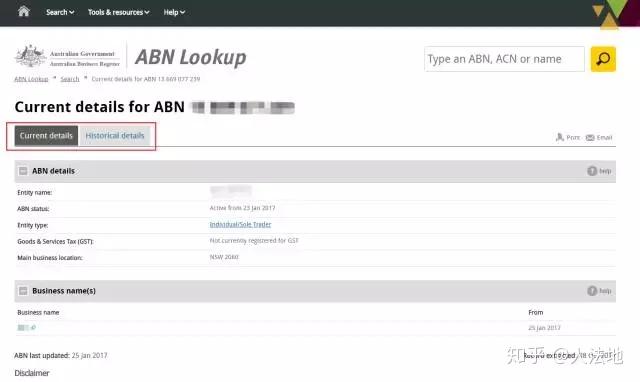Open the Search dropdown menu
The height and width of the screenshot is (382, 640).
60,12
